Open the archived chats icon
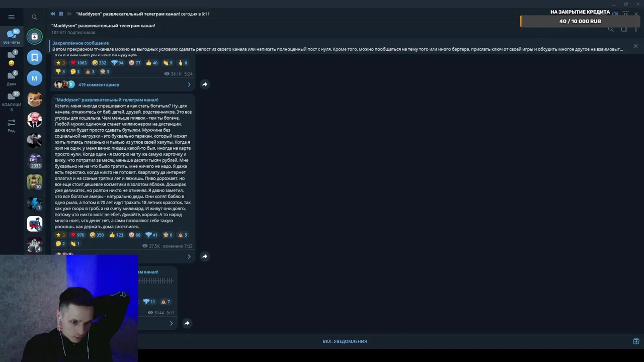Screen dimensions: 644x362 (x=35, y=36)
